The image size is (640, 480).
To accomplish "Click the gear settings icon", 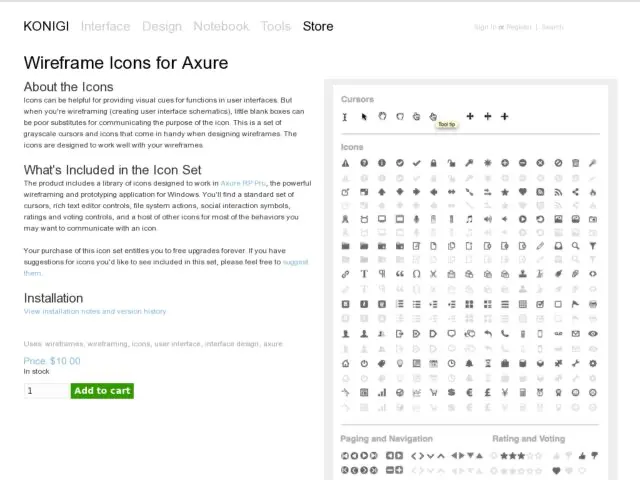I will tap(593, 363).
